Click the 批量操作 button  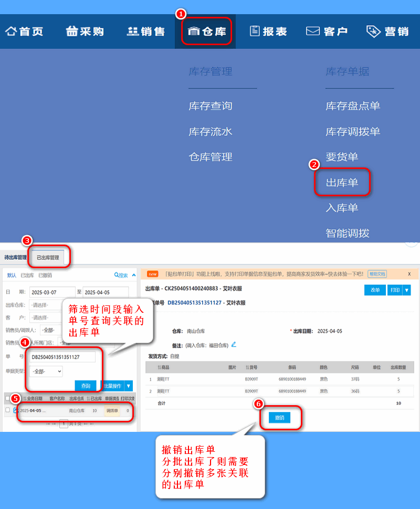112,386
